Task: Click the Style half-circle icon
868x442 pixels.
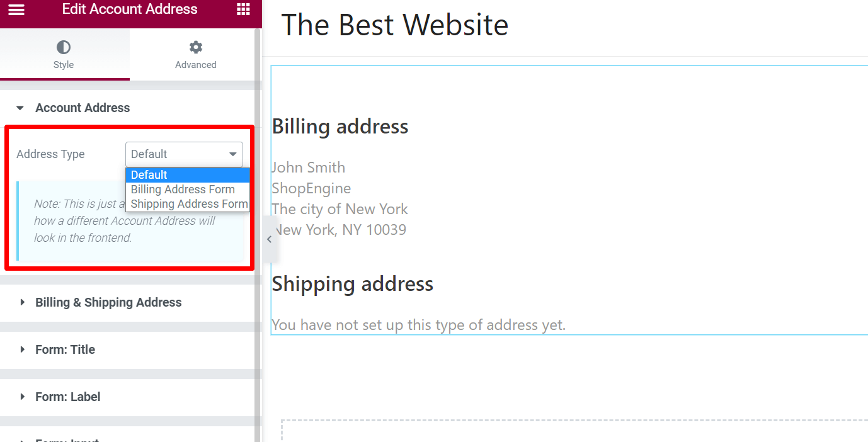Action: pos(64,46)
